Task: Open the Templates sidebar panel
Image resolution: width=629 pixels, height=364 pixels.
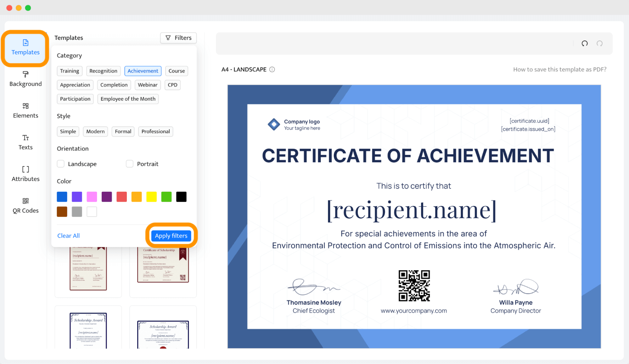Action: tap(25, 47)
